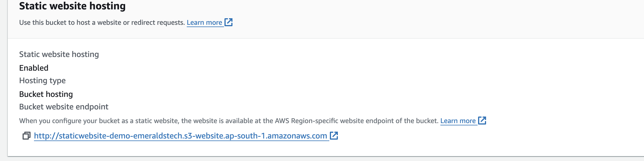Click external-link icon beside endpoint description Learn more
Image resolution: width=644 pixels, height=161 pixels.
(x=482, y=121)
